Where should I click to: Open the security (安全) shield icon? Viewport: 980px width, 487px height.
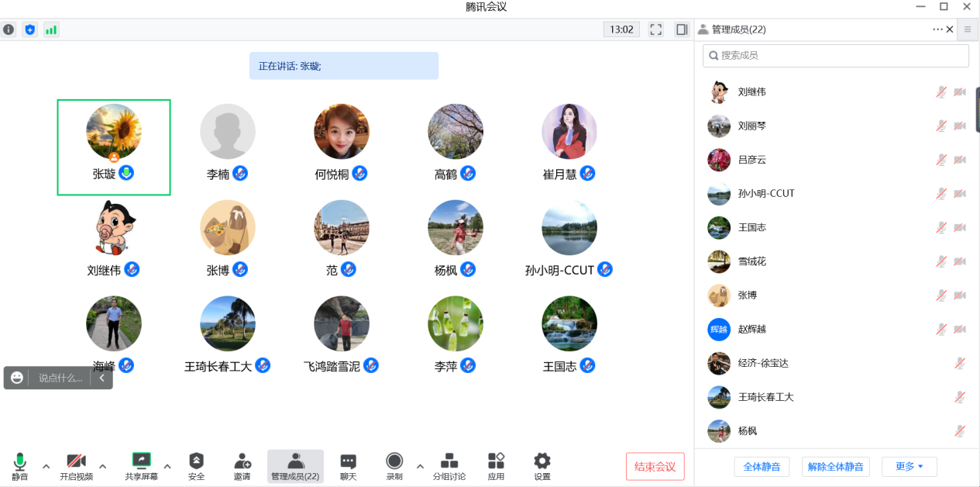pos(196,461)
